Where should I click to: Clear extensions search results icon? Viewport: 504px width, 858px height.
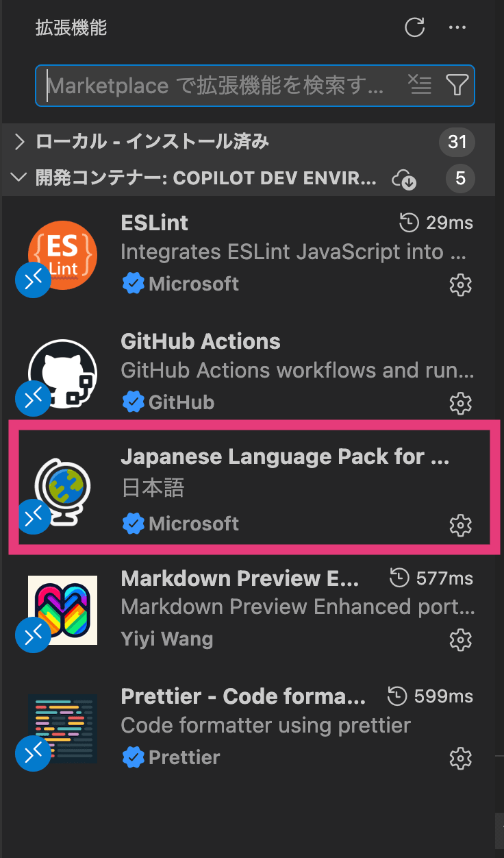pyautogui.click(x=420, y=84)
